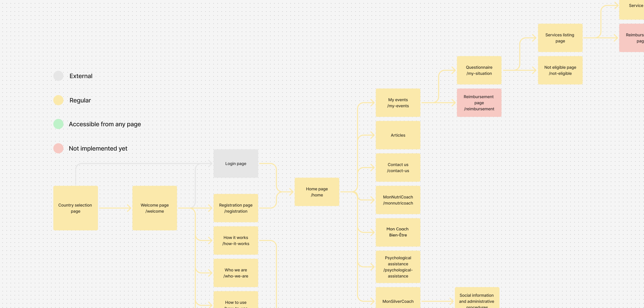Select the Welcome page /welcome node
Image resolution: width=644 pixels, height=308 pixels.
pyautogui.click(x=155, y=208)
